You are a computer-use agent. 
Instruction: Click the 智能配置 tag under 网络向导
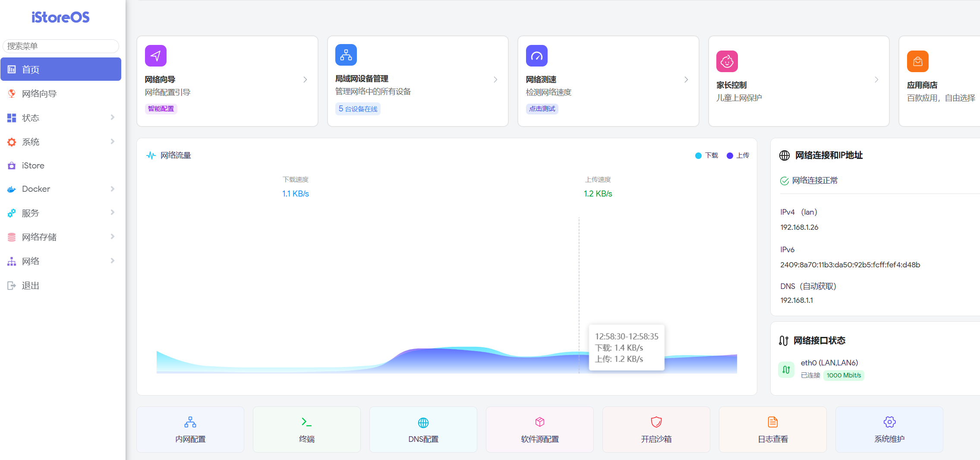[x=161, y=109]
